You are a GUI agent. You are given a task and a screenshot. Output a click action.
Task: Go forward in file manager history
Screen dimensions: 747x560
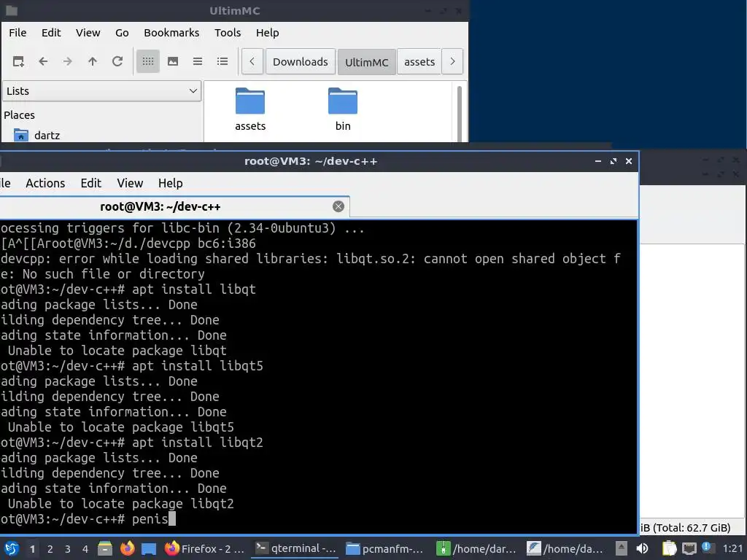[68, 61]
